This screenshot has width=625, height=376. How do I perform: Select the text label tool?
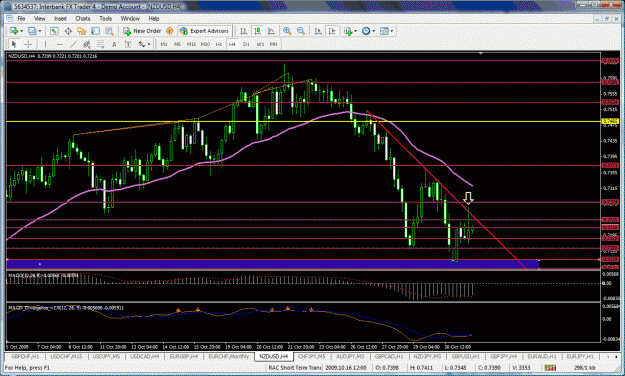(x=128, y=44)
